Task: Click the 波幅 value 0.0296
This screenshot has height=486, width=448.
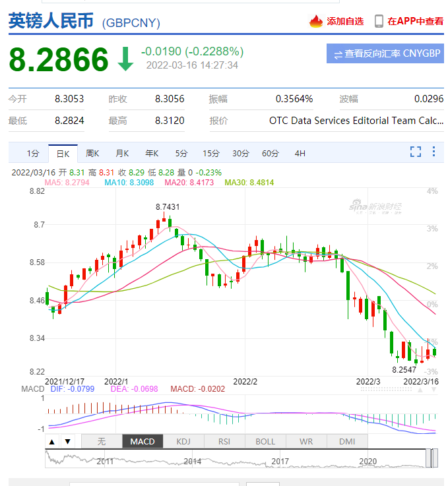Action: [429, 99]
